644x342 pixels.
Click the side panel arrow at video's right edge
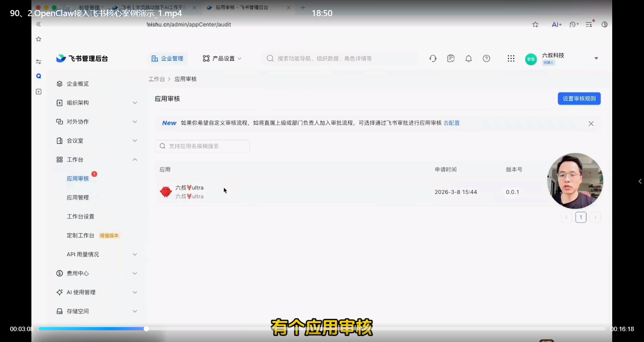640,181
